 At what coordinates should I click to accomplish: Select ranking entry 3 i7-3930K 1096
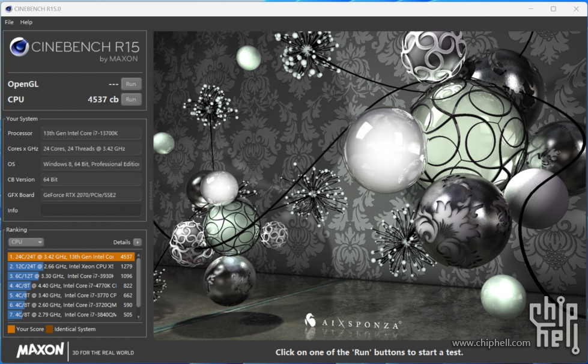click(71, 276)
